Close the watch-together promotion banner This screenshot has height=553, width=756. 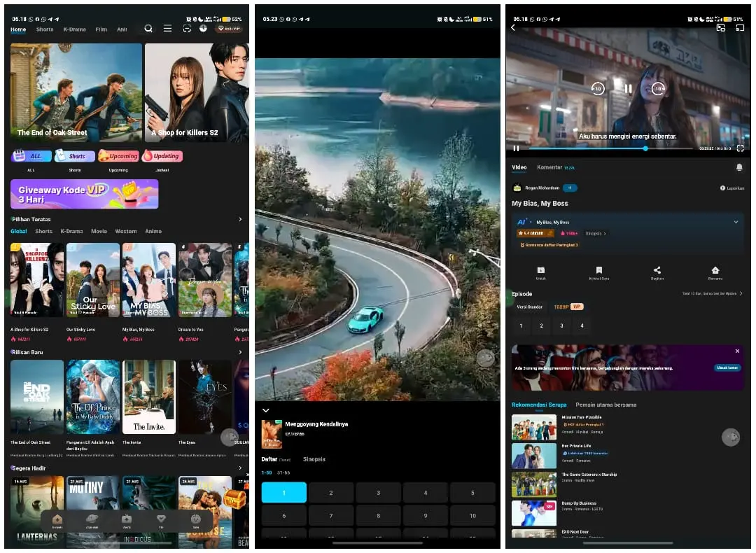pos(737,351)
